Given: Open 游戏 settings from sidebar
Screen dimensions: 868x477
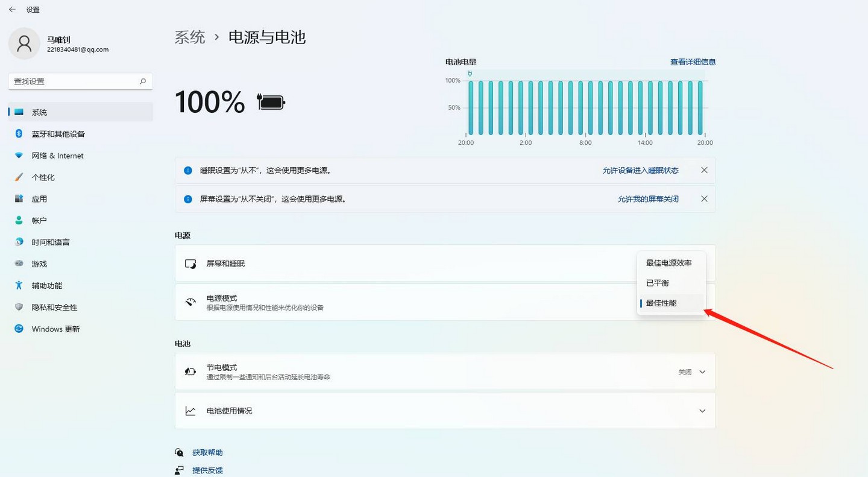Looking at the screenshot, I should click(39, 264).
